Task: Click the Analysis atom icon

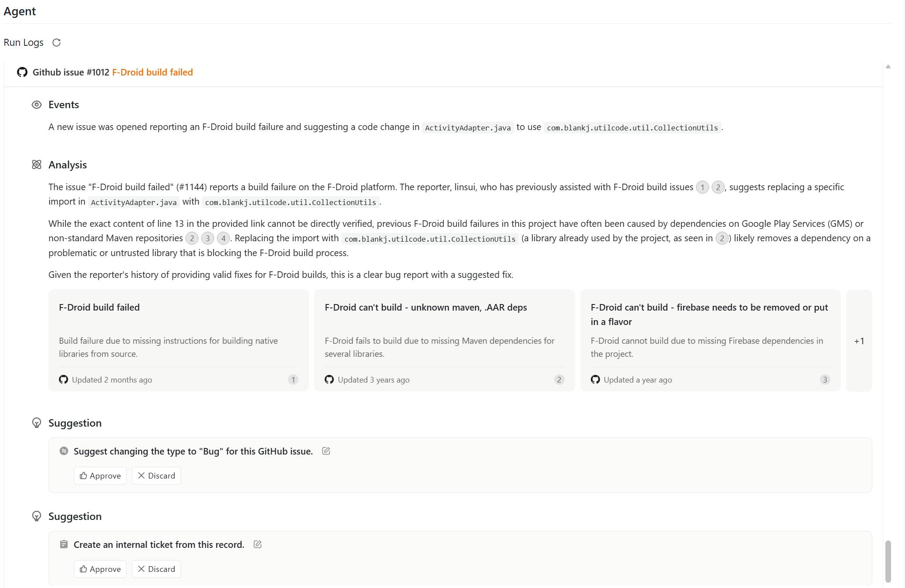Action: (x=37, y=165)
